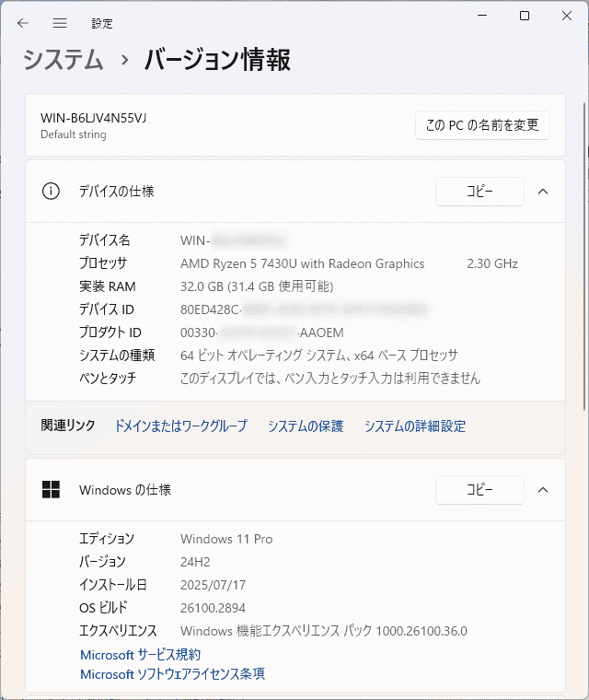Open the システムの詳細設定 link
Screen dimensions: 589x700
[x=415, y=426]
